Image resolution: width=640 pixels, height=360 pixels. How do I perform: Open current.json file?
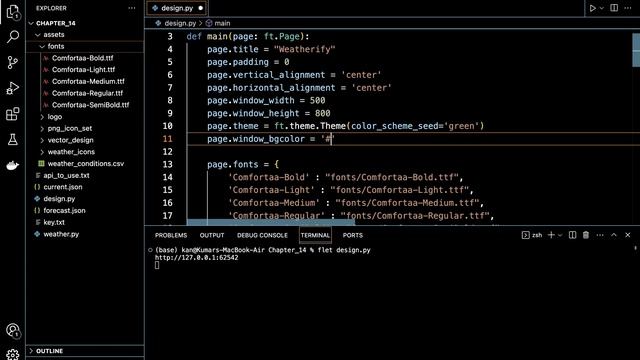[62, 187]
